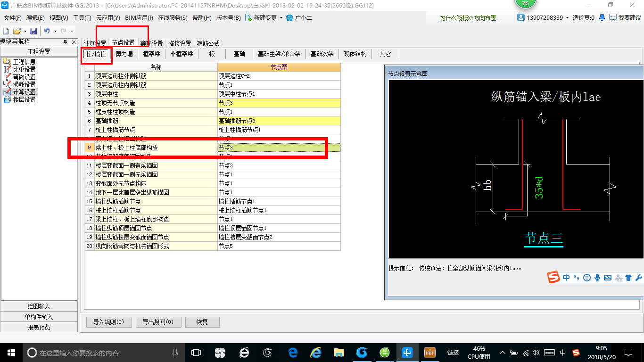The width and height of the screenshot is (644, 362).
Task: Select the 板 category tab
Action: click(212, 54)
